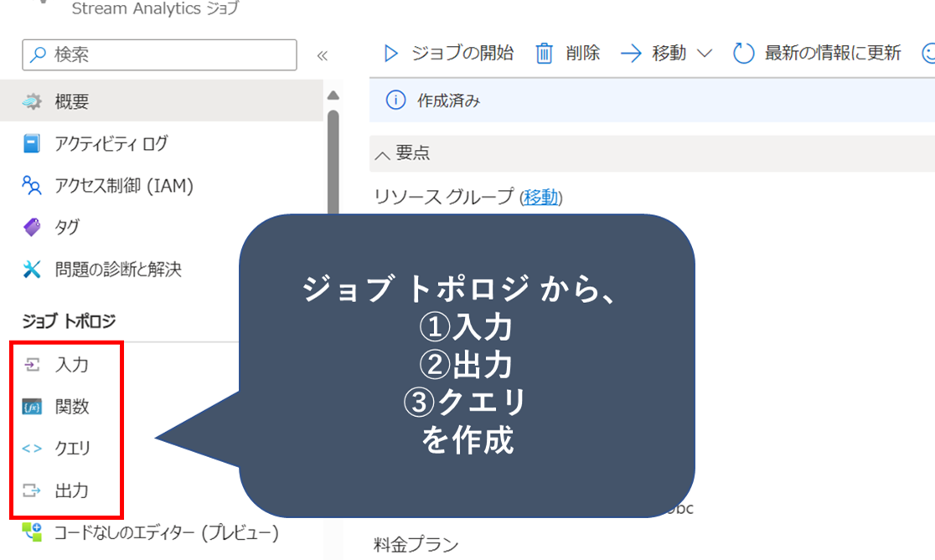Click the sidebar scroll-up arrow
Image resolution: width=935 pixels, height=560 pixels.
click(x=333, y=95)
